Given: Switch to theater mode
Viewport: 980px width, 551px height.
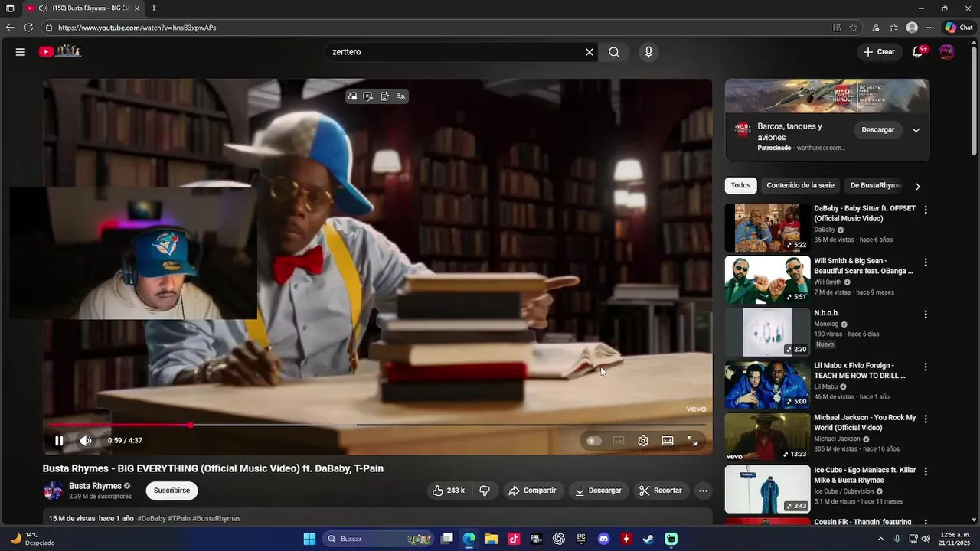Looking at the screenshot, I should (x=668, y=441).
